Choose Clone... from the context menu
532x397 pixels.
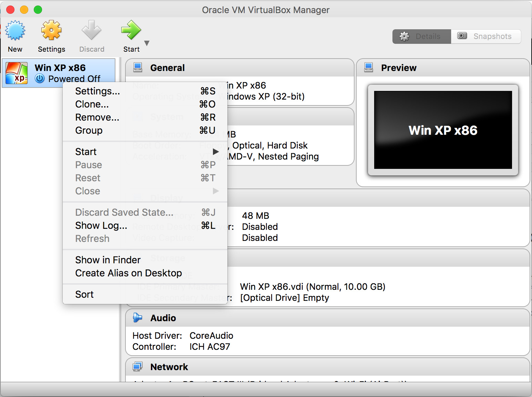tap(145, 104)
